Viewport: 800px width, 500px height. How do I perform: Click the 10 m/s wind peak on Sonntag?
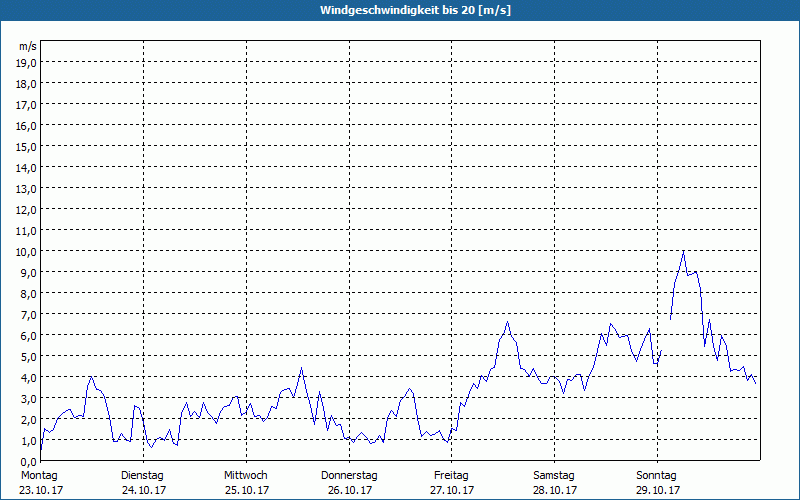684,251
